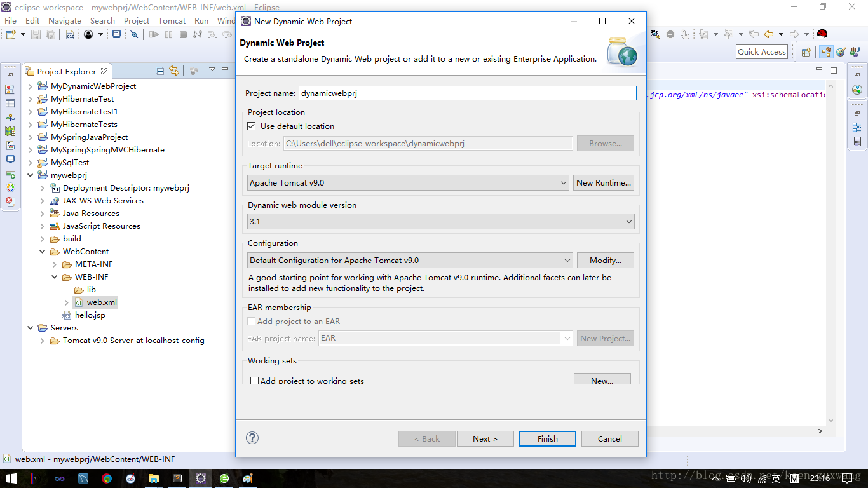Click the Suspend toolbar icon
868x488 pixels.
168,34
